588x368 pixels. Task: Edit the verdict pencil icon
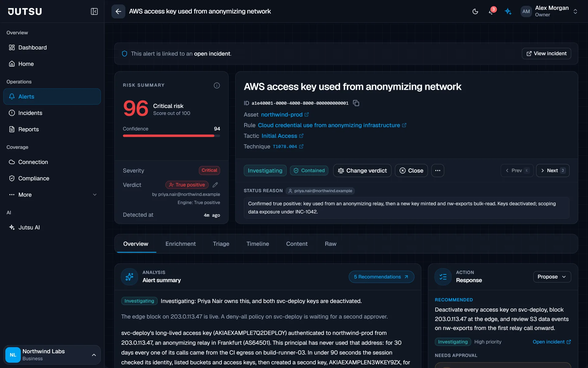pyautogui.click(x=215, y=185)
